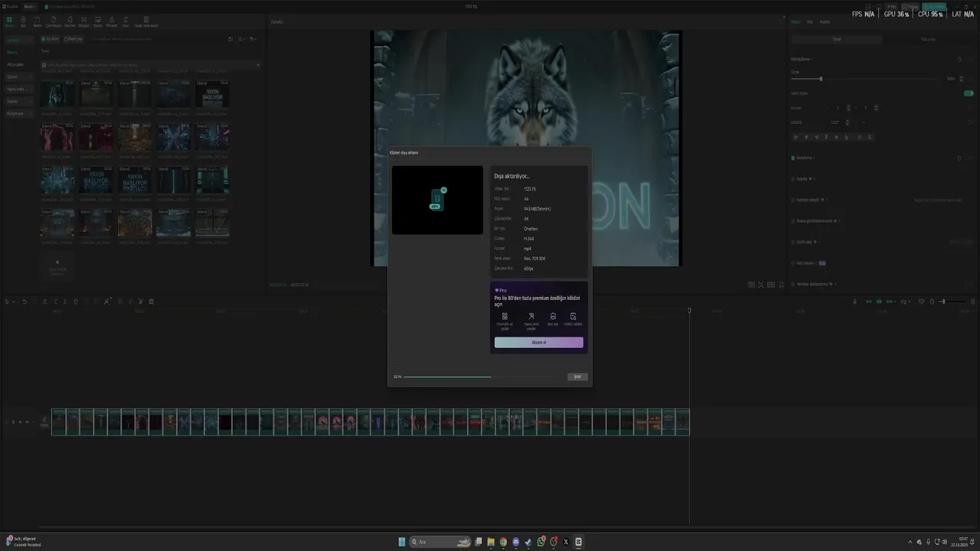Open the Çıkartmalar stickers panel
This screenshot has width=980, height=551.
tap(54, 21)
